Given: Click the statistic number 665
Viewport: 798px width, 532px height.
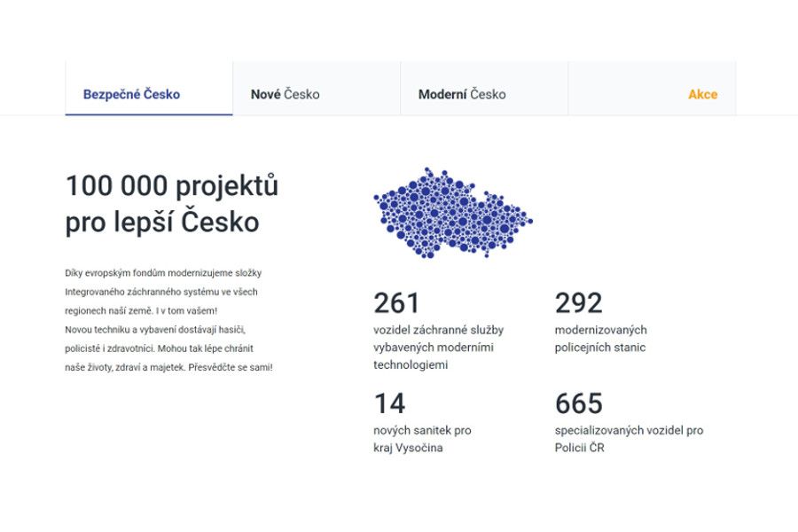Looking at the screenshot, I should (579, 403).
